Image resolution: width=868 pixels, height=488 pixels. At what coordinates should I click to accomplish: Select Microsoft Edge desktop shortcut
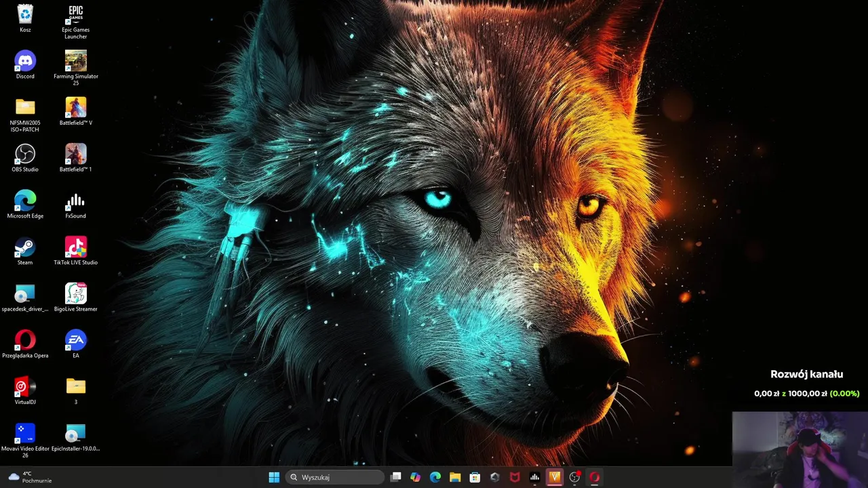[25, 205]
